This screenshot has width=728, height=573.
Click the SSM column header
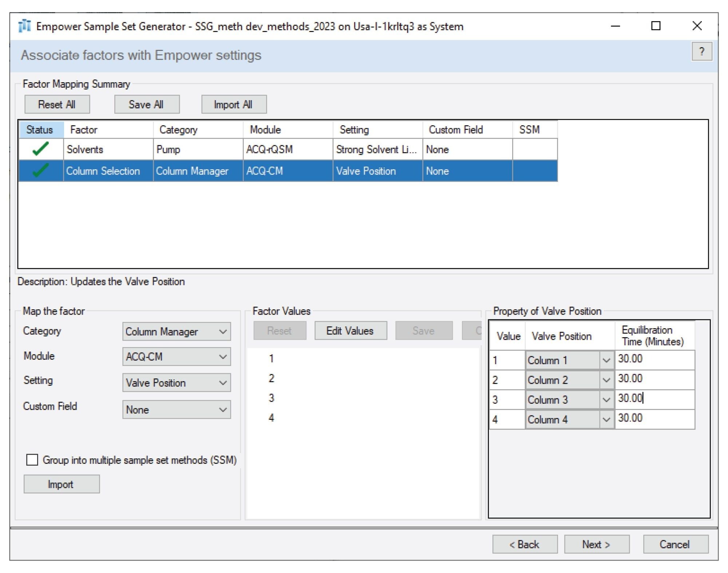point(535,130)
